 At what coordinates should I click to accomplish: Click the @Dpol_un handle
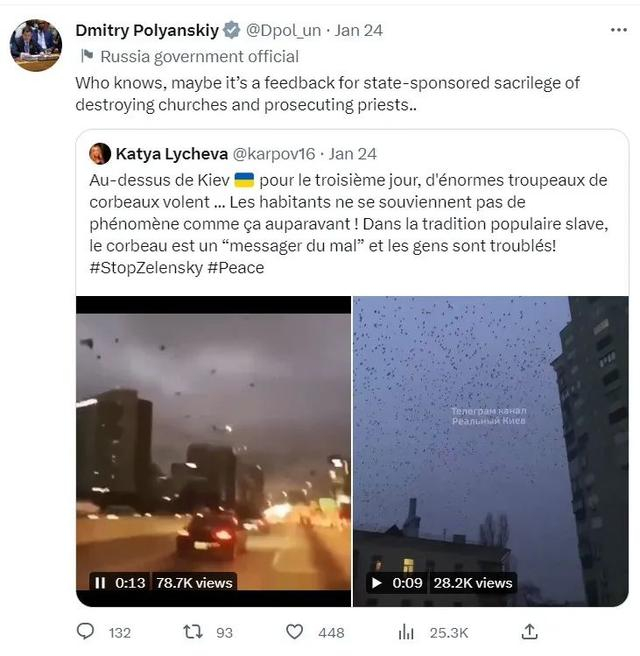coord(283,31)
